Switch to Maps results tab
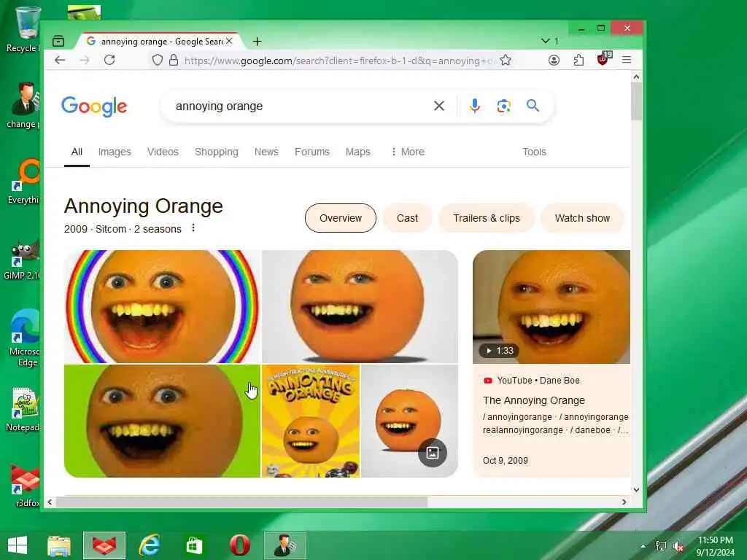The height and width of the screenshot is (560, 747). click(357, 152)
